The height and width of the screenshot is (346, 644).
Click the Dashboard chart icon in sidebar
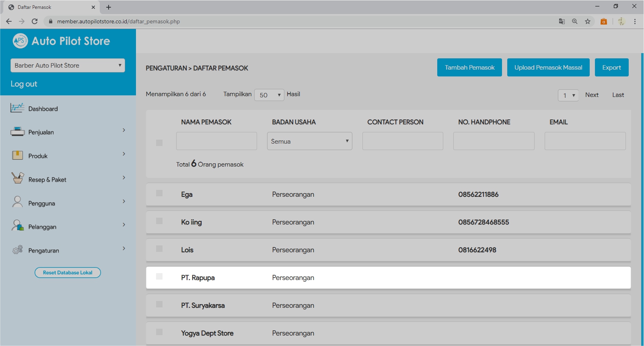17,108
